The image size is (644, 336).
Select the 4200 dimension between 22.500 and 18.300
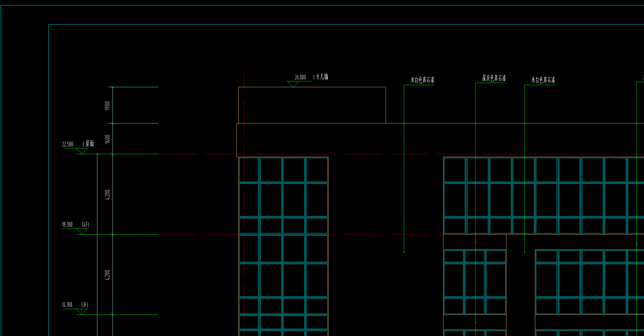108,194
